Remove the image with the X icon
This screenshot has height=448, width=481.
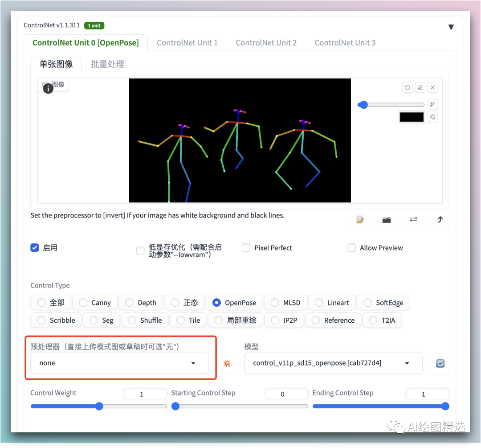[432, 87]
